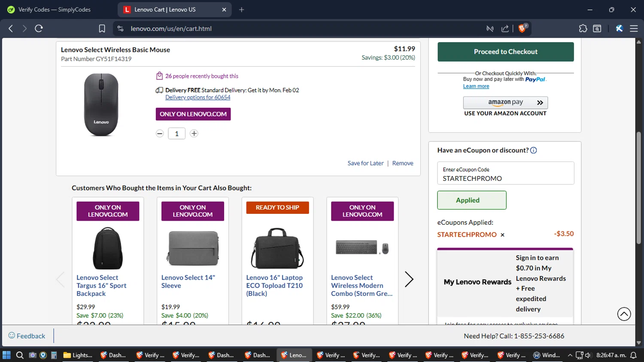644x362 pixels.
Task: Open Lenovo Select 14" Sleeve link
Action: point(188,282)
